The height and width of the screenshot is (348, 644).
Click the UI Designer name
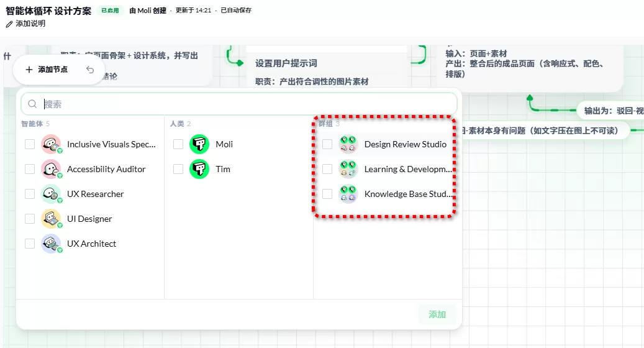[89, 219]
